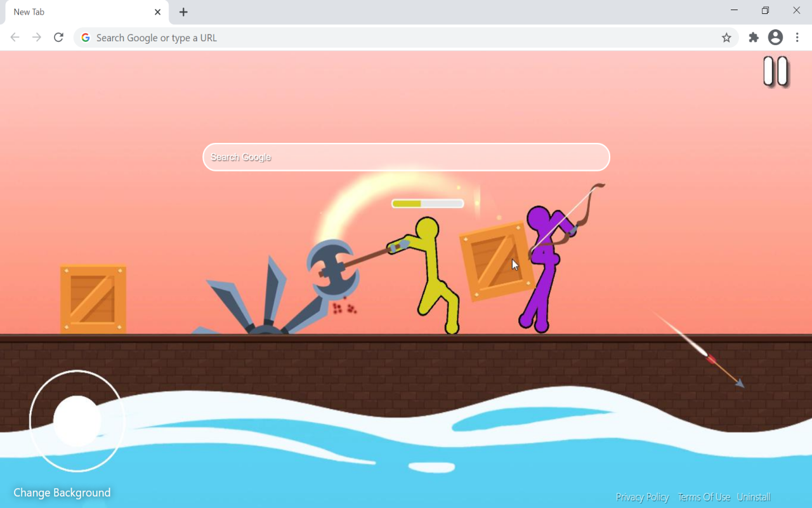Viewport: 812px width, 508px height.
Task: Click the virtual joystick control
Action: [x=77, y=420]
